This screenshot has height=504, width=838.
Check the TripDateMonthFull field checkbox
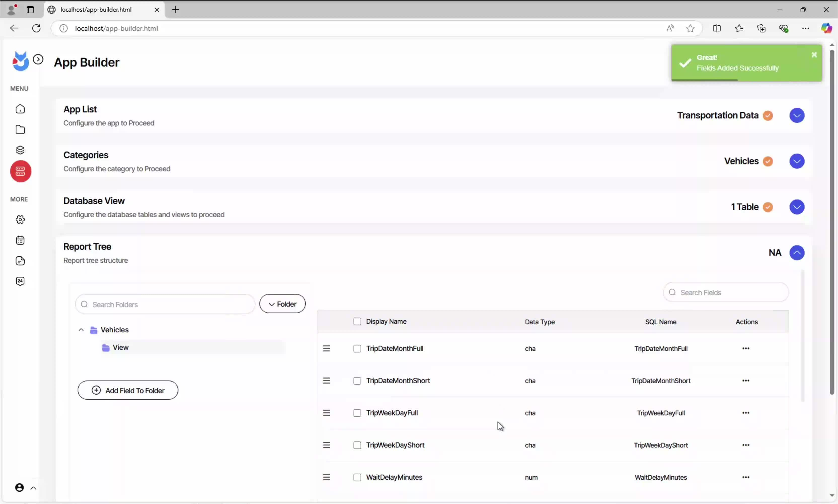[357, 349]
